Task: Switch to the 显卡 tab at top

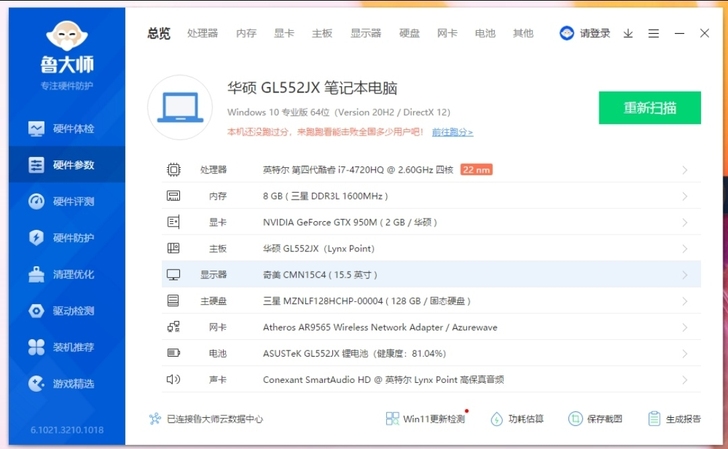Action: [x=284, y=33]
